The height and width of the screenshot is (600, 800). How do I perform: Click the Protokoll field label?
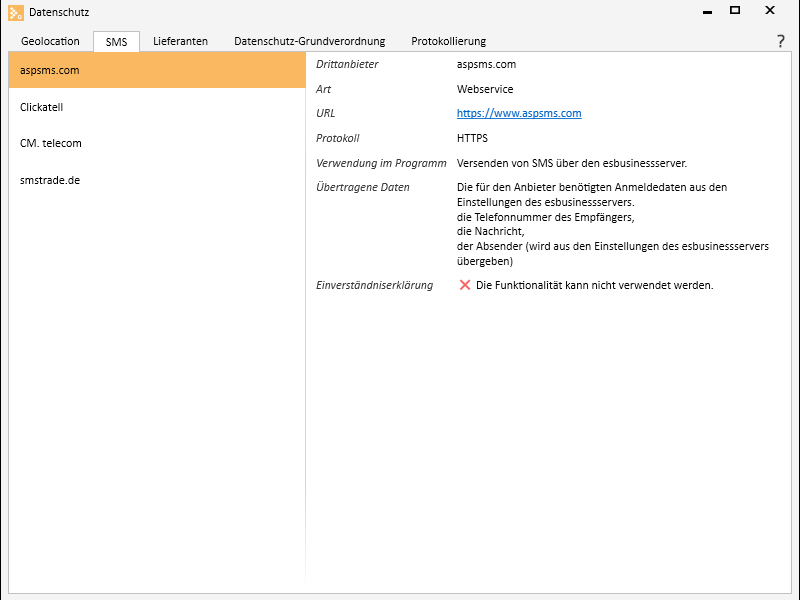coord(338,138)
